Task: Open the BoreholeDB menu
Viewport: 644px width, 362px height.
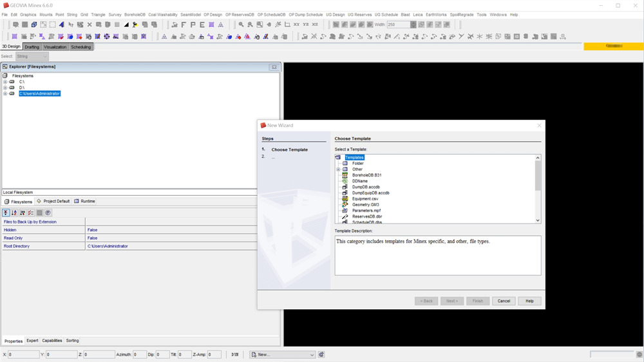Action: click(x=135, y=14)
